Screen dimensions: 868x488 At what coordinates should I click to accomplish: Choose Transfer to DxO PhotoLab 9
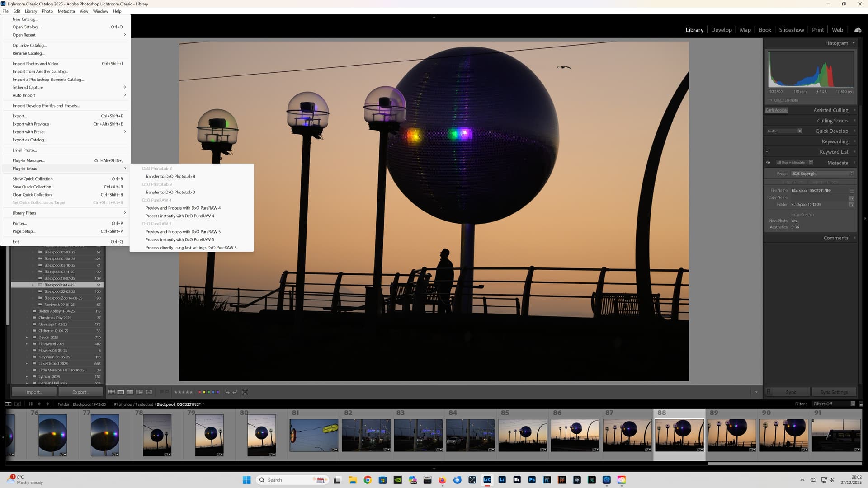pyautogui.click(x=170, y=192)
